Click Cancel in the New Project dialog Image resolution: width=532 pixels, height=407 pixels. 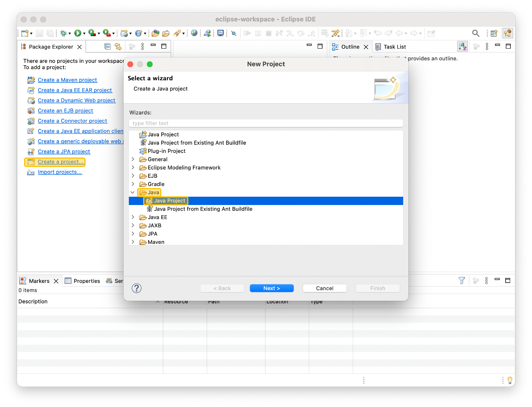click(x=325, y=288)
